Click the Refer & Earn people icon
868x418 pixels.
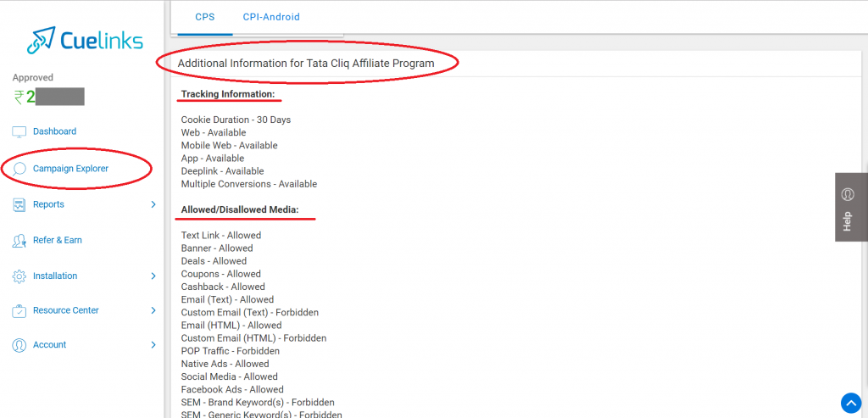19,240
